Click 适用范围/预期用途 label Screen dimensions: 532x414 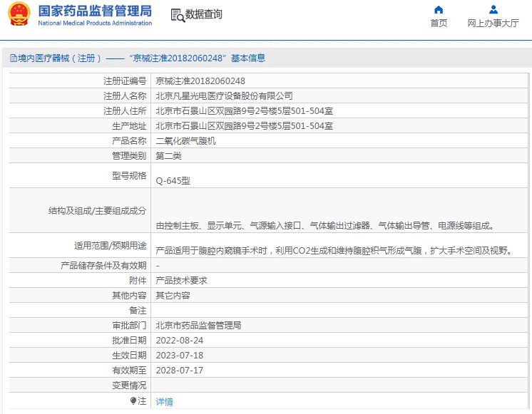point(111,245)
